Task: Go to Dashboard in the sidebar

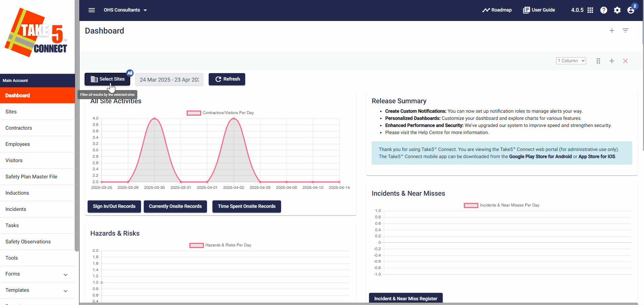Action: [x=37, y=95]
